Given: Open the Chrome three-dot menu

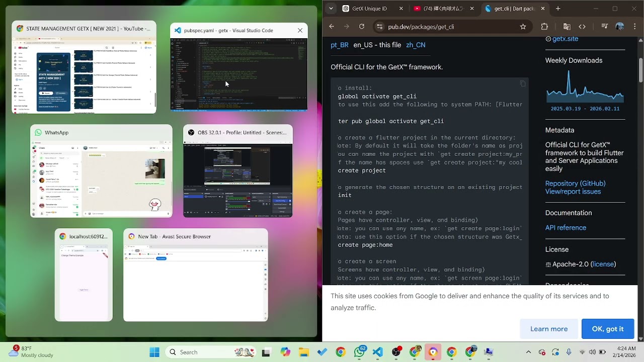Looking at the screenshot, I should coord(634,27).
